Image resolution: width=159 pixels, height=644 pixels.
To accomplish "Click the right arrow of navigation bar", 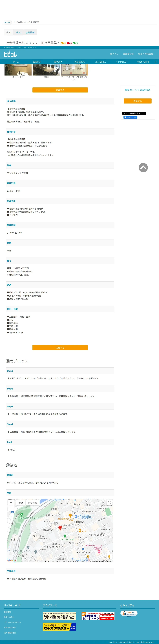I will pyautogui.click(x=156, y=62).
